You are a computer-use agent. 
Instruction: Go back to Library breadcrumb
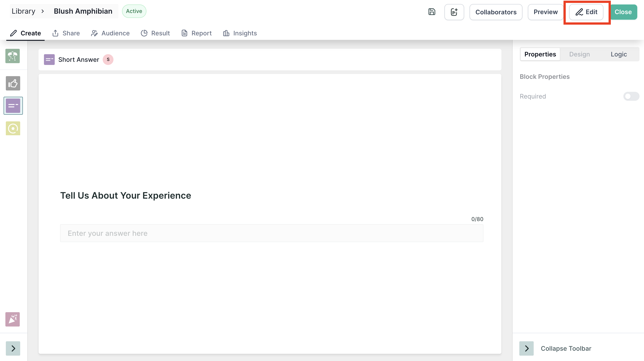tap(24, 11)
